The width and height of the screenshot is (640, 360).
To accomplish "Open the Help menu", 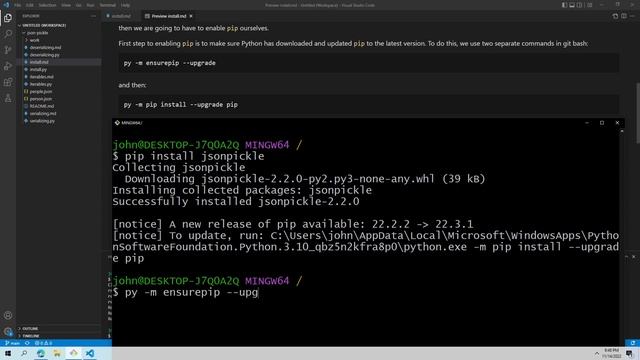I will [x=125, y=5].
